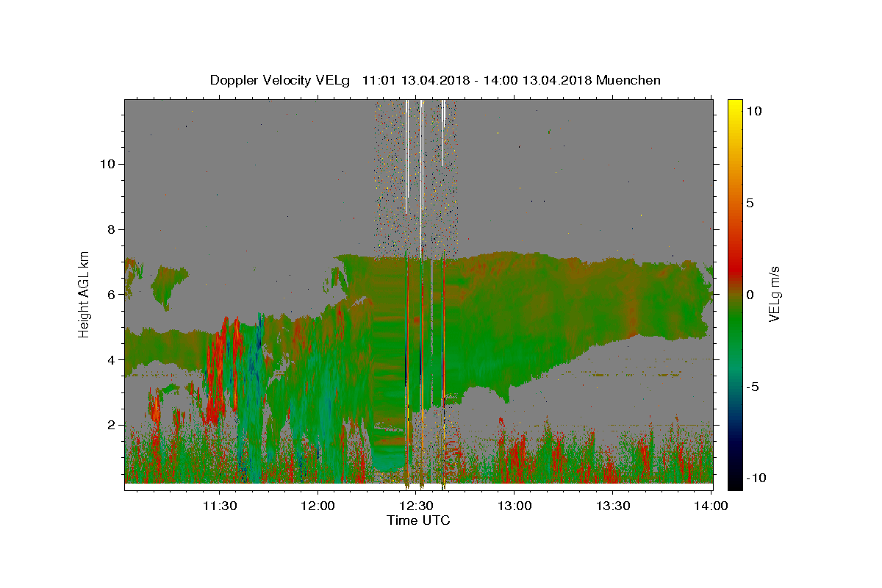Viewport: 882px width, 588px height.
Task: Click the '14:00' time axis label
Action: pos(711,506)
